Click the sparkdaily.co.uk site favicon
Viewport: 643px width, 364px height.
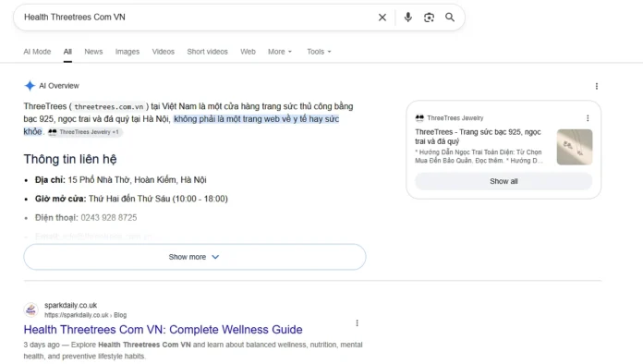31,309
